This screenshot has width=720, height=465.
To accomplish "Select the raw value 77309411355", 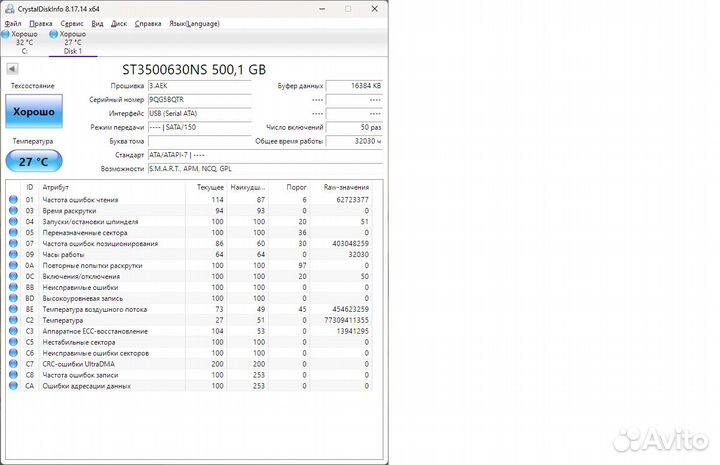I will click(347, 320).
